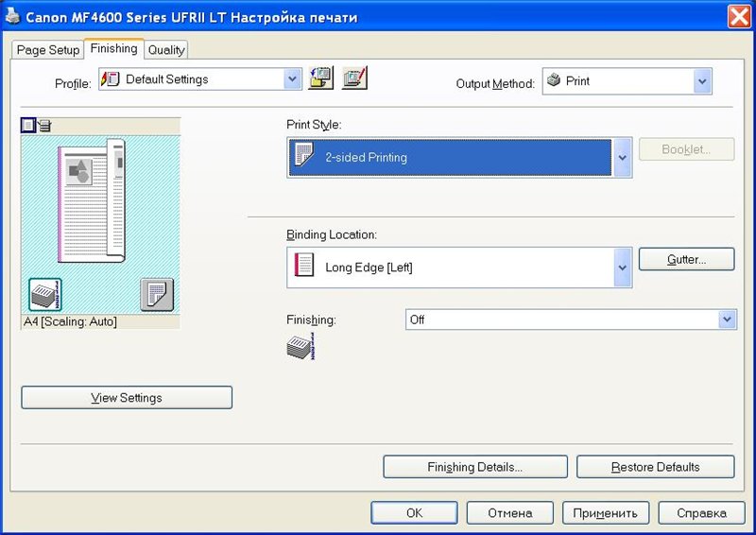Expand the Binding Location dropdown

point(623,267)
